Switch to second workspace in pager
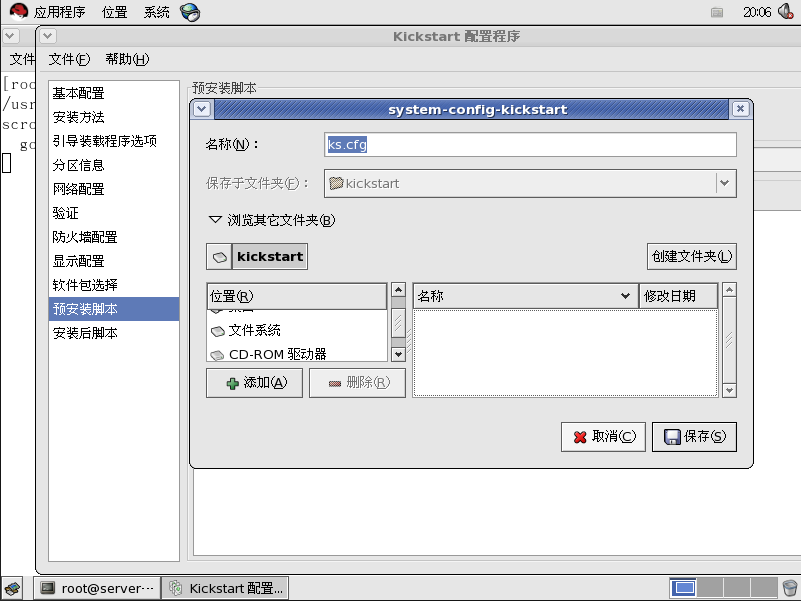Screen dimensions: 801x601 click(x=710, y=588)
